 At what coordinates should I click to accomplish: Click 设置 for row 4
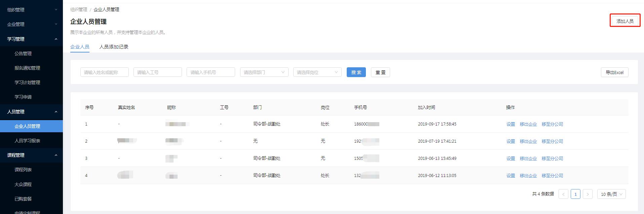tap(510, 176)
